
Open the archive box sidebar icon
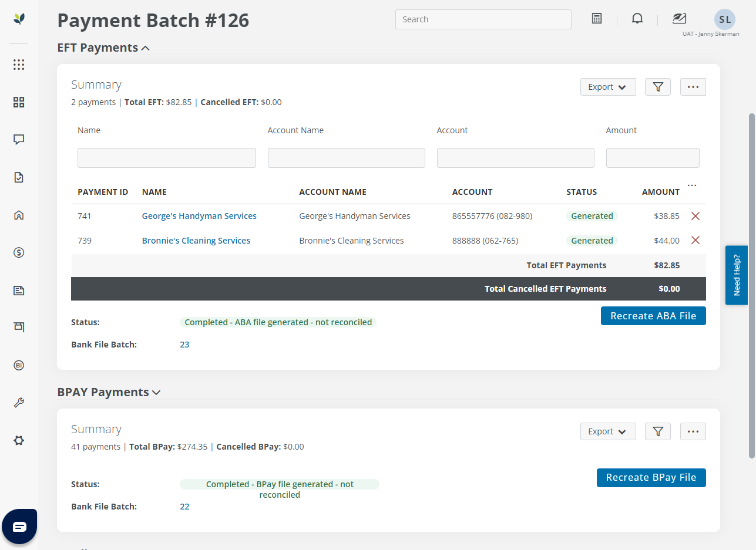click(x=19, y=326)
